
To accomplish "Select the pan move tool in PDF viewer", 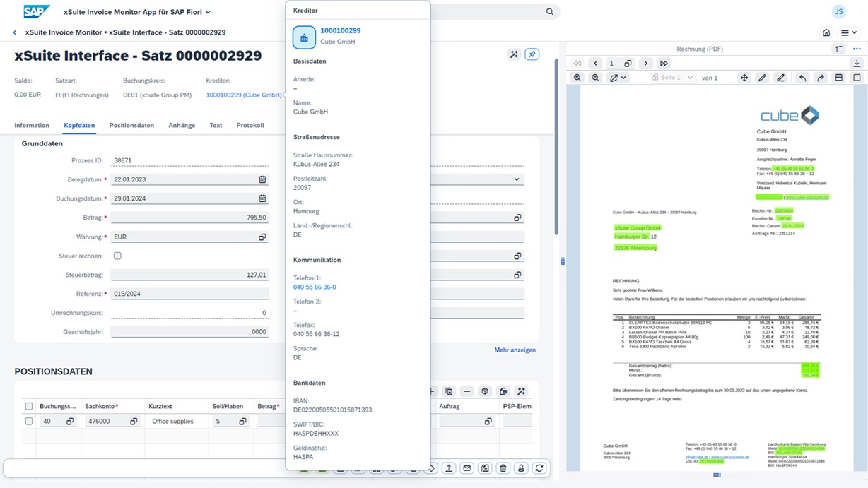I will coord(744,78).
